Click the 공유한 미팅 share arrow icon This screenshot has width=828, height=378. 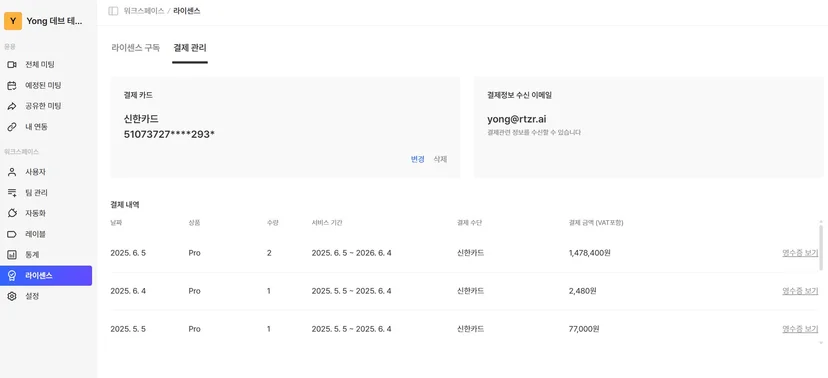pyautogui.click(x=12, y=106)
